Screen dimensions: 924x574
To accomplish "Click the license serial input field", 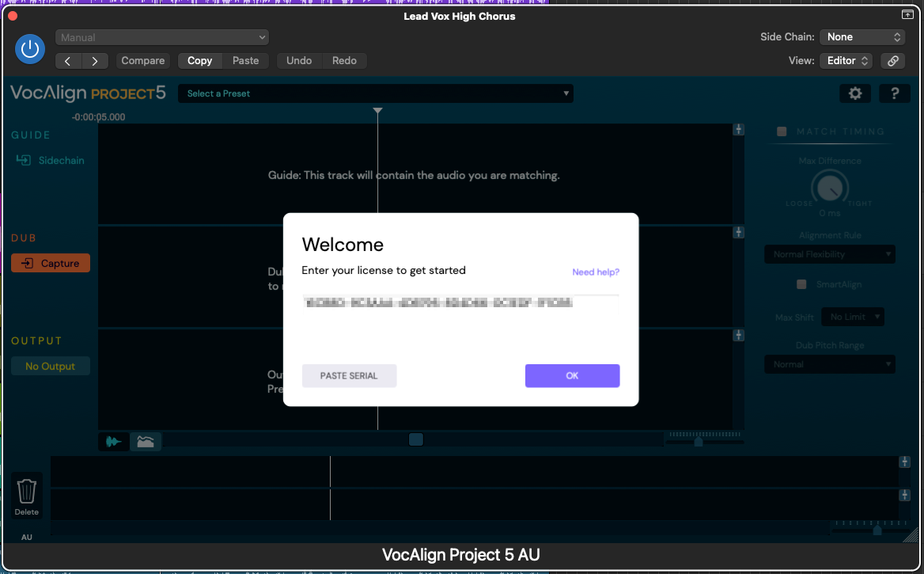I will pos(460,302).
